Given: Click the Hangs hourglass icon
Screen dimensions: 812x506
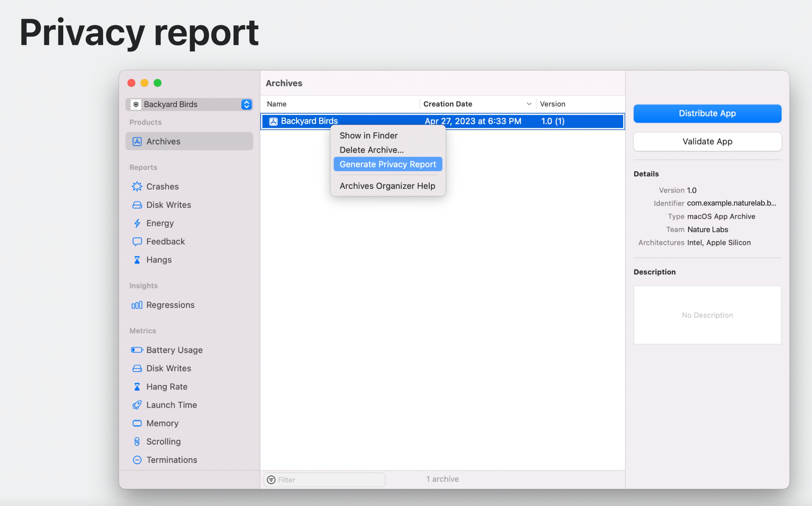Looking at the screenshot, I should (137, 260).
